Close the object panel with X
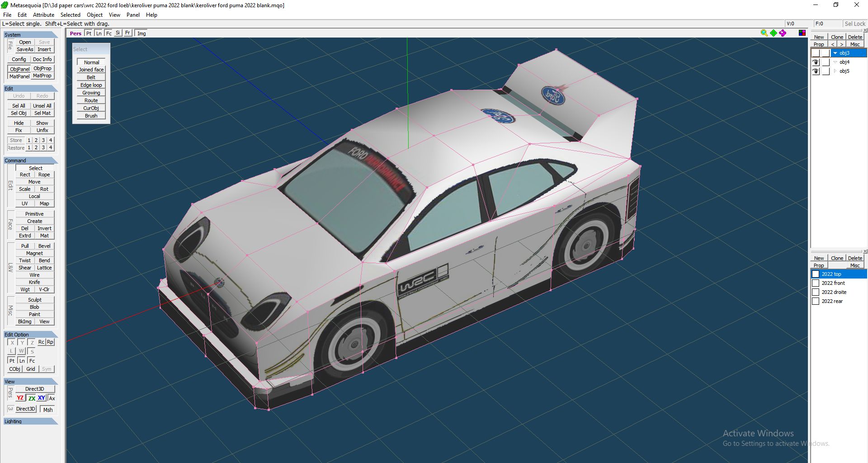This screenshot has width=868, height=463. (x=865, y=30)
